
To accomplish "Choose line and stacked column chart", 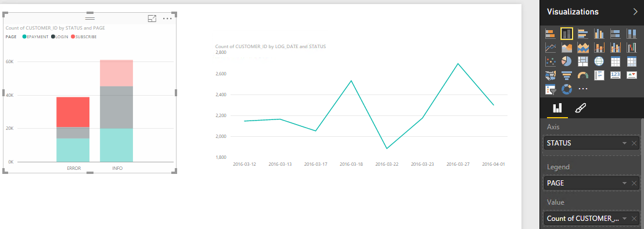I will click(x=599, y=48).
